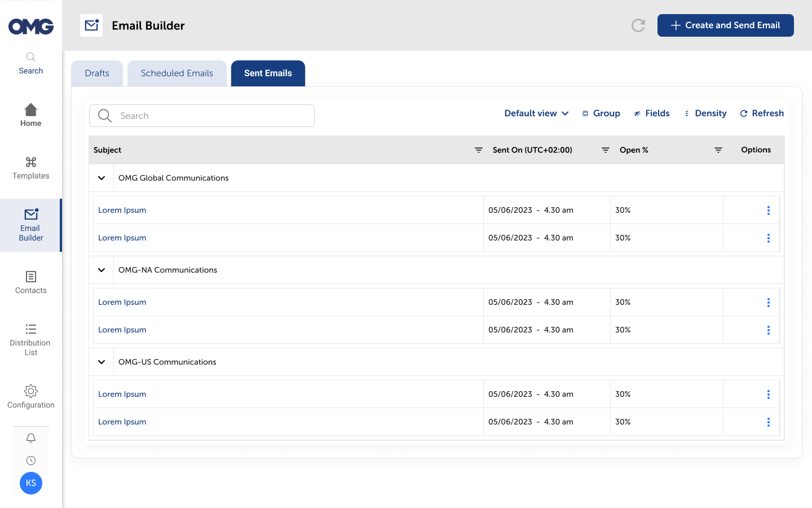Open the Default view dropdown

[x=536, y=113]
